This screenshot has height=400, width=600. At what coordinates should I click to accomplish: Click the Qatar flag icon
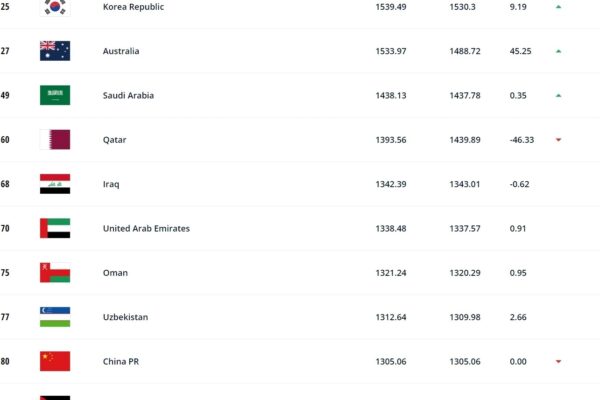55,140
